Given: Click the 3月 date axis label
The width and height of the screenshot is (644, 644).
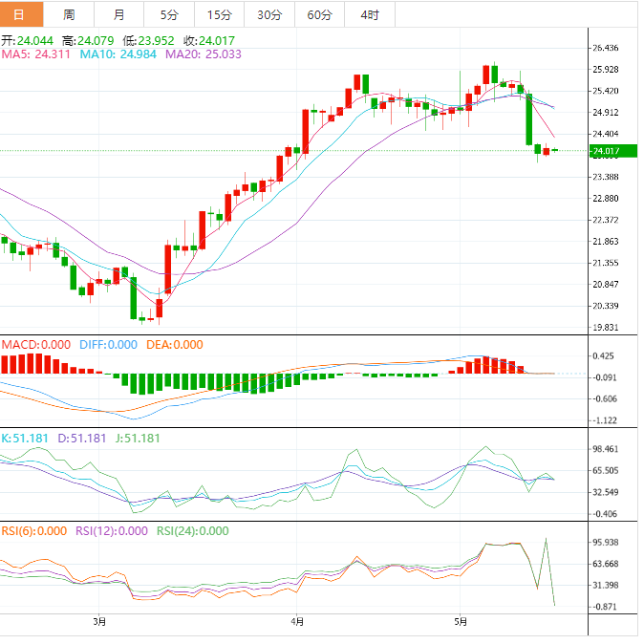Looking at the screenshot, I should pos(99,622).
